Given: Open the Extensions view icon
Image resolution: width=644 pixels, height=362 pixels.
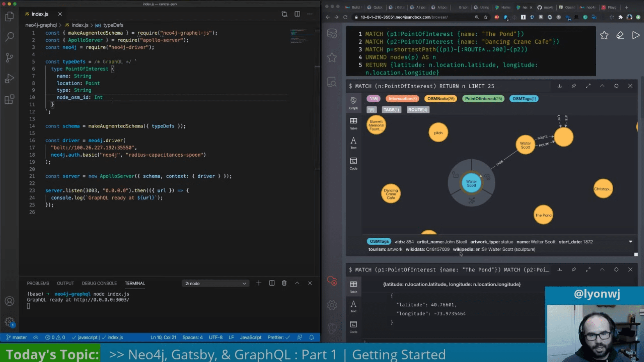Looking at the screenshot, I should coord(10,99).
